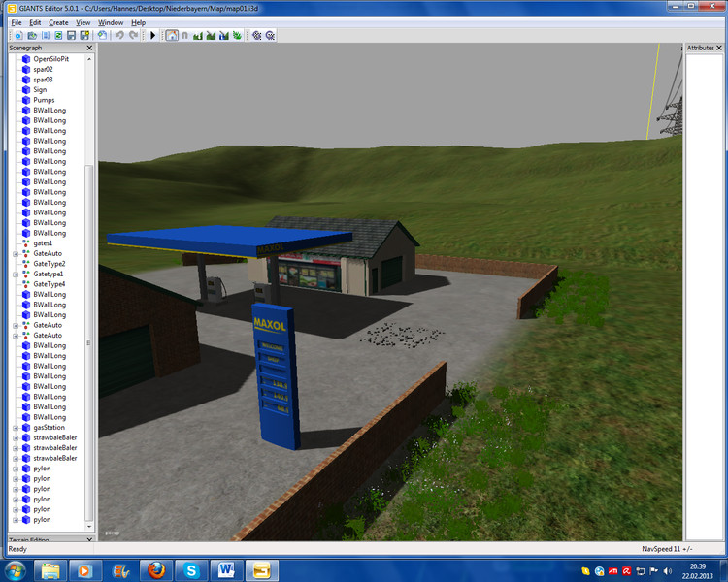The image size is (728, 582).
Task: Click the green Reload toolbar icon
Action: point(58,35)
